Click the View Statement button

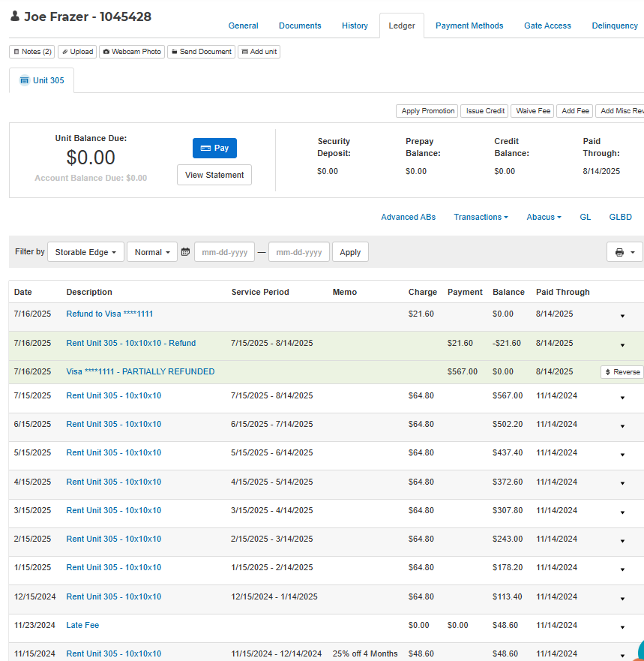pyautogui.click(x=214, y=175)
